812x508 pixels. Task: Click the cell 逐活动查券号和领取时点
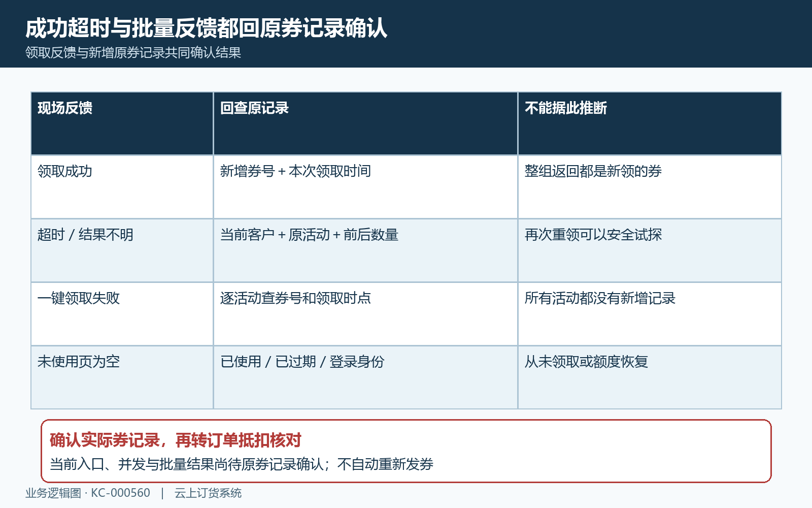click(x=365, y=314)
